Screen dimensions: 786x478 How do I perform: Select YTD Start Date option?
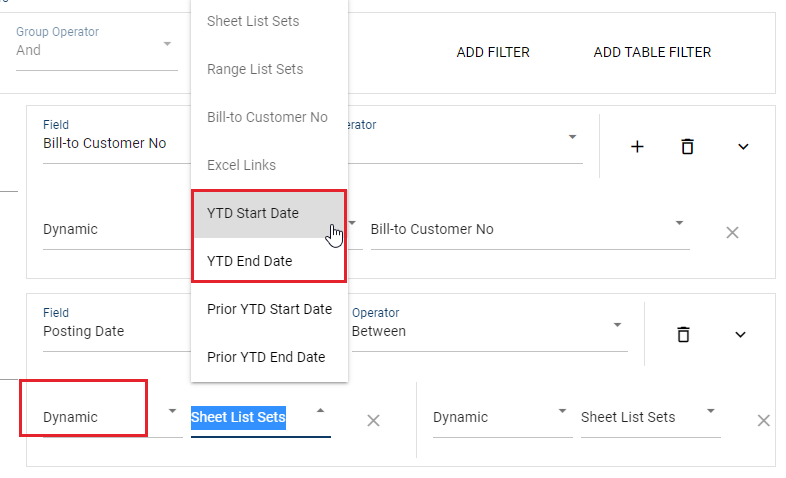coord(269,213)
